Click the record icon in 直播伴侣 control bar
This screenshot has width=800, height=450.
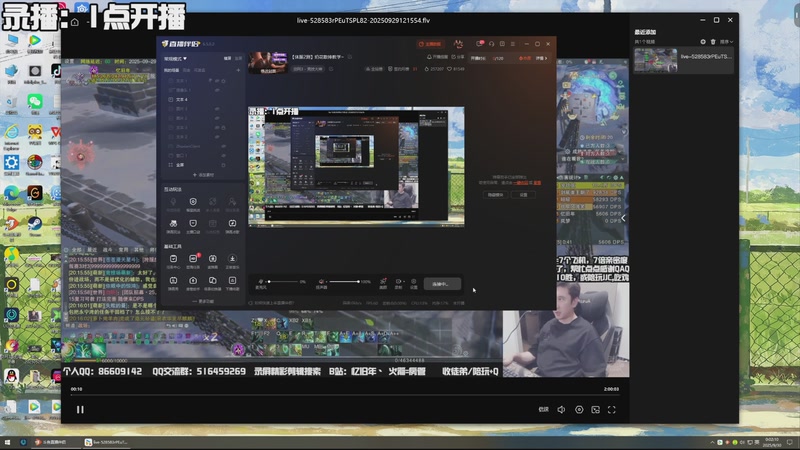(x=398, y=281)
